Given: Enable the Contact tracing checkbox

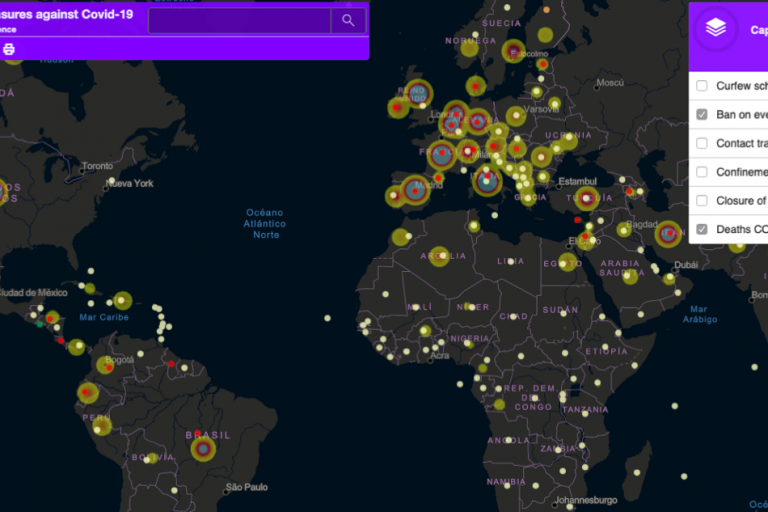Looking at the screenshot, I should point(702,143).
